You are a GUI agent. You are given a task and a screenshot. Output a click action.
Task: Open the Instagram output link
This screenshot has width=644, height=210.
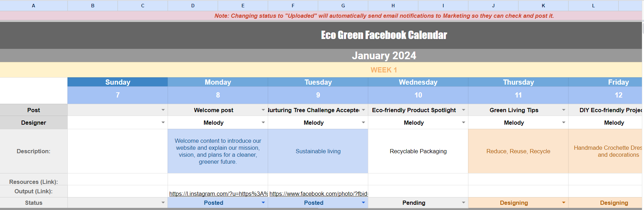(x=218, y=194)
